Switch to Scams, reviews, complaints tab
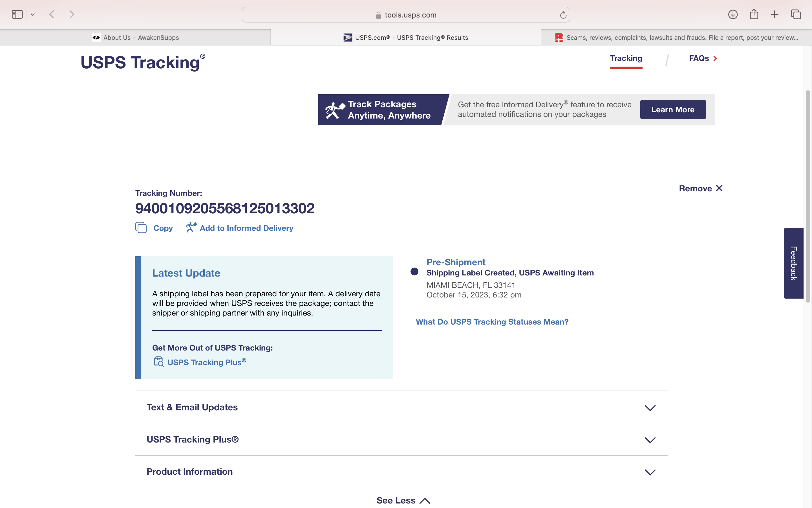This screenshot has height=508, width=812. 676,38
